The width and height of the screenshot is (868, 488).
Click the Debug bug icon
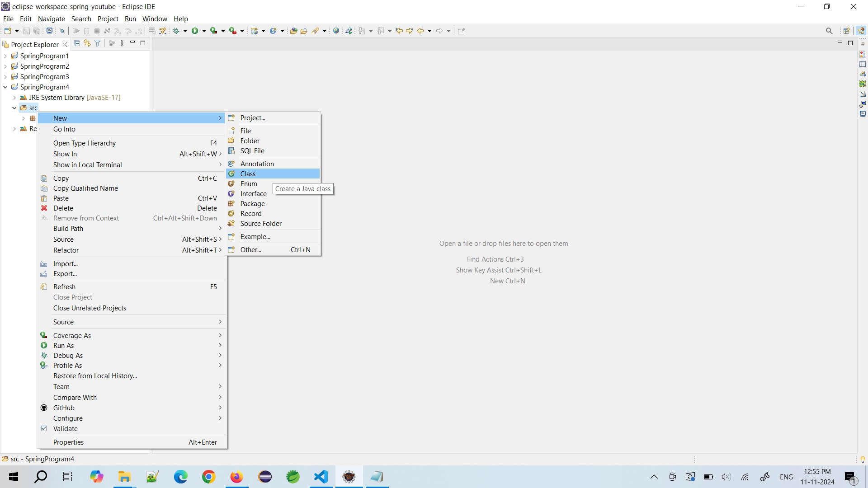[x=177, y=31]
